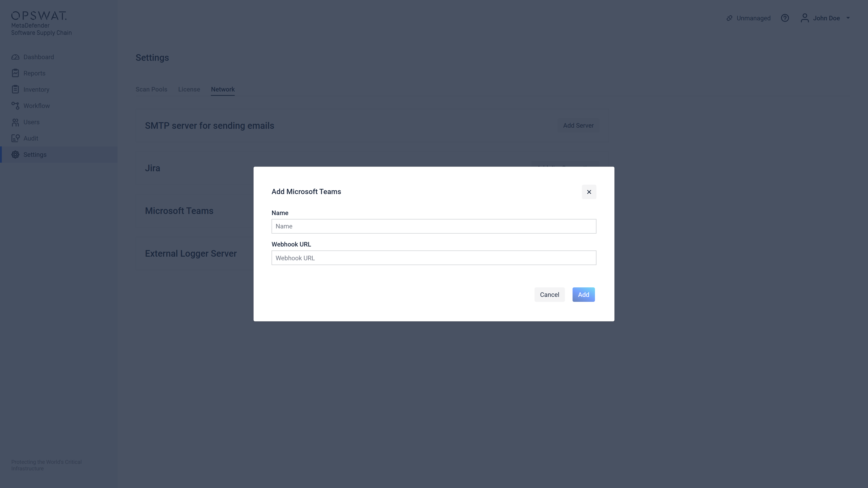The height and width of the screenshot is (488, 868).
Task: Expand the John Doe account dropdown arrow
Action: point(848,18)
